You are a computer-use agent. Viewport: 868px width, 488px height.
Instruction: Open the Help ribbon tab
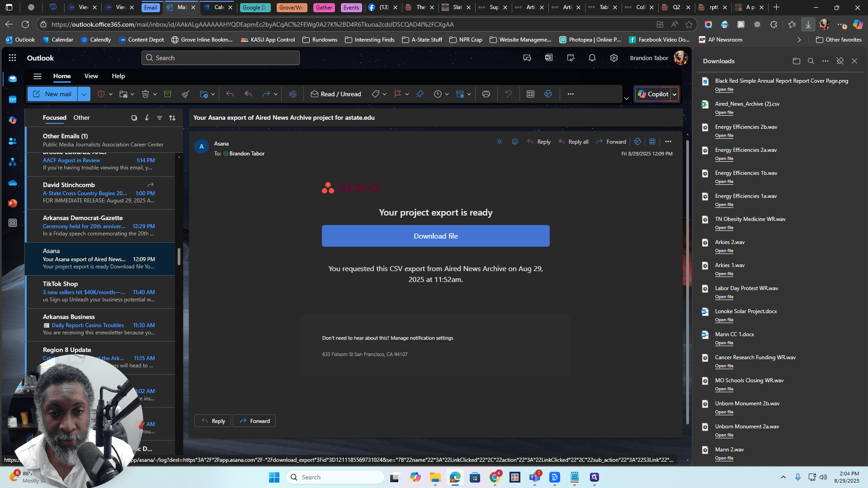[118, 76]
